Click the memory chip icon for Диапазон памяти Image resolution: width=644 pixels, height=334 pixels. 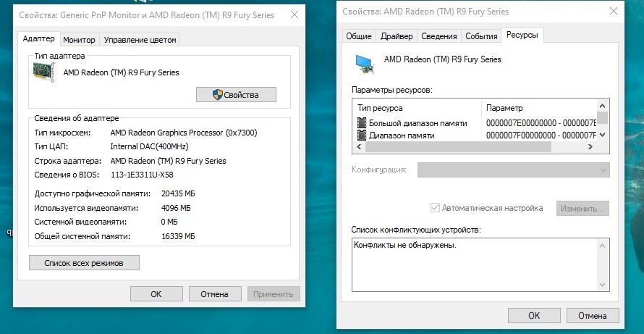pos(362,135)
